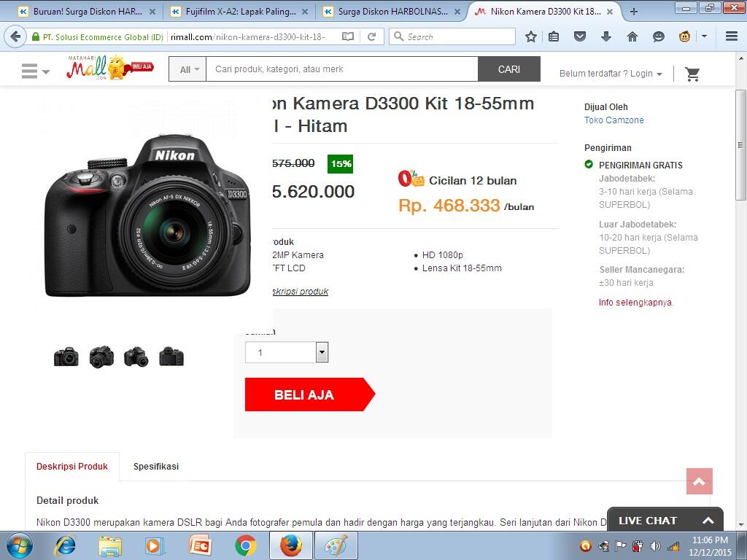Click back-to-top arrow button

(x=700, y=481)
